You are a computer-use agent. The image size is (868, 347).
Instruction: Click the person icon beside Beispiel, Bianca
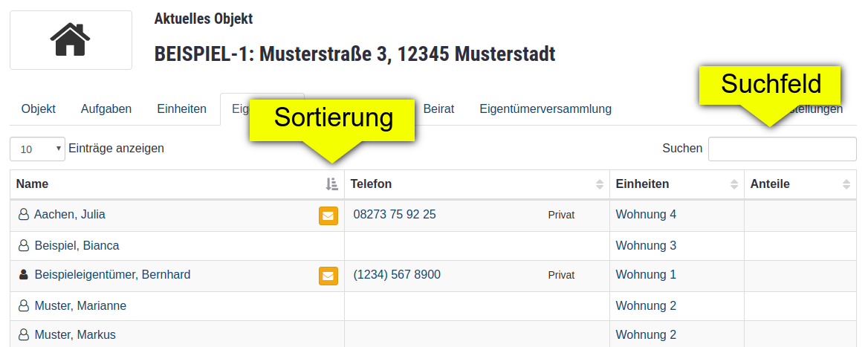(24, 246)
